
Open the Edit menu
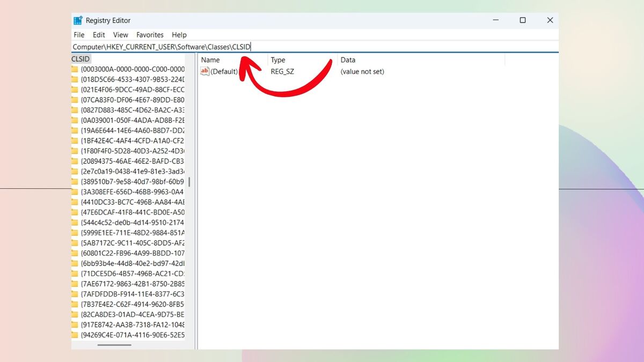pos(99,35)
